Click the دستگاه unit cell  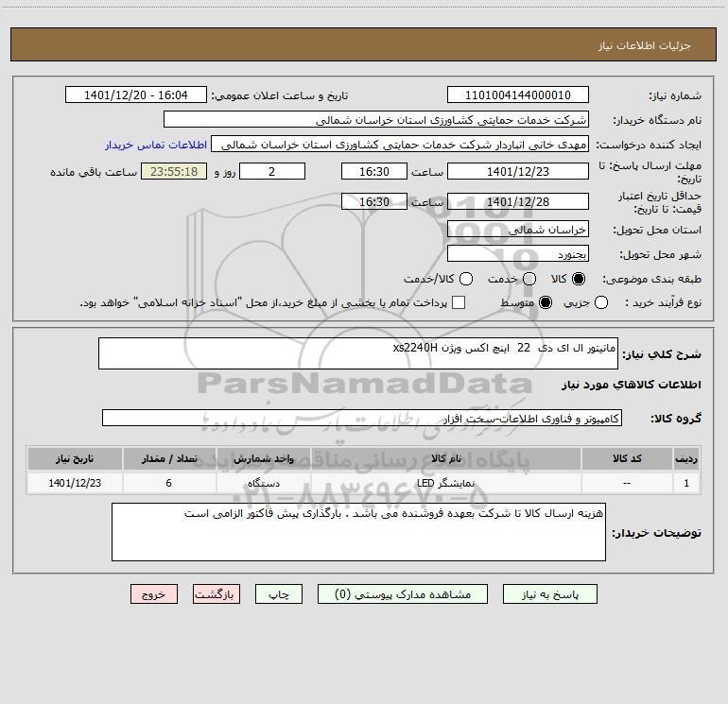[x=263, y=483]
